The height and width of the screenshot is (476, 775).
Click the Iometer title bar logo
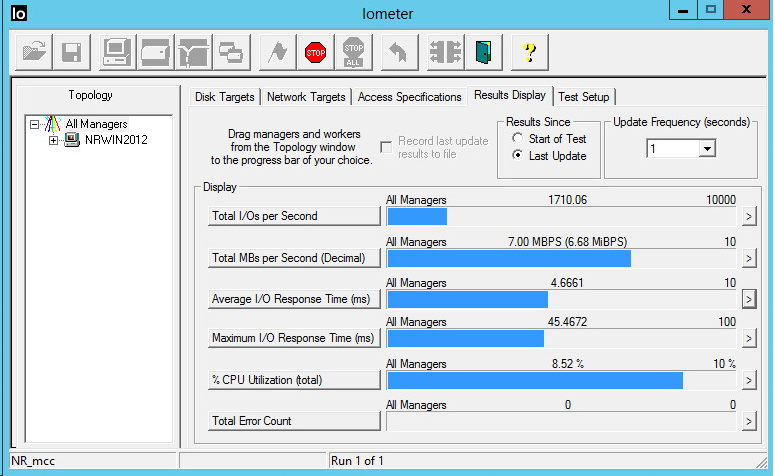[19, 13]
